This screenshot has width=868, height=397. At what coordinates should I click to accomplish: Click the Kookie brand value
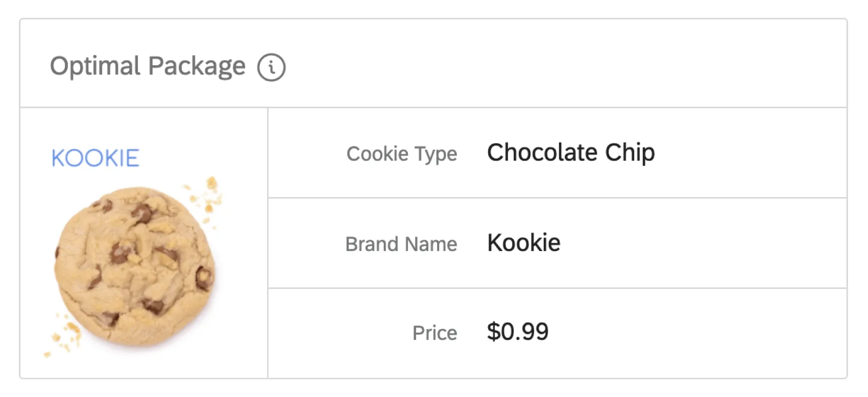pyautogui.click(x=523, y=243)
